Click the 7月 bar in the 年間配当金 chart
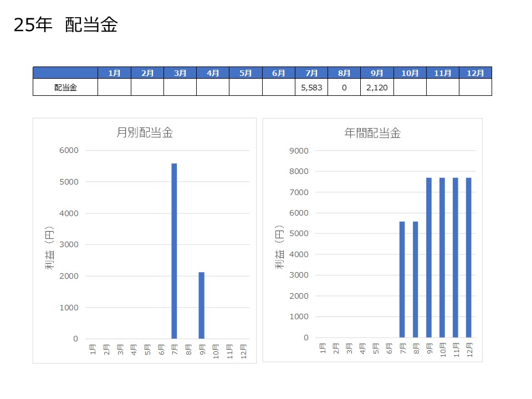Viewport: 532px width, 399px height. coord(402,279)
